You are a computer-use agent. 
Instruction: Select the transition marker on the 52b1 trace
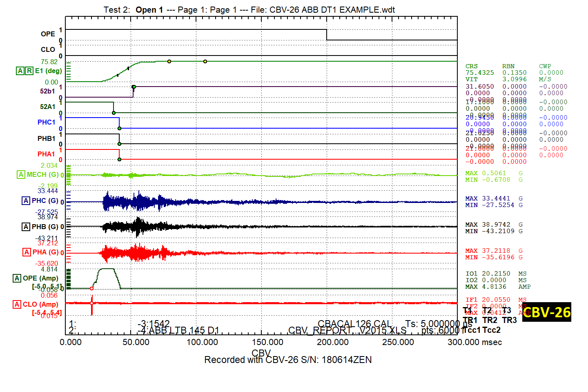click(134, 87)
